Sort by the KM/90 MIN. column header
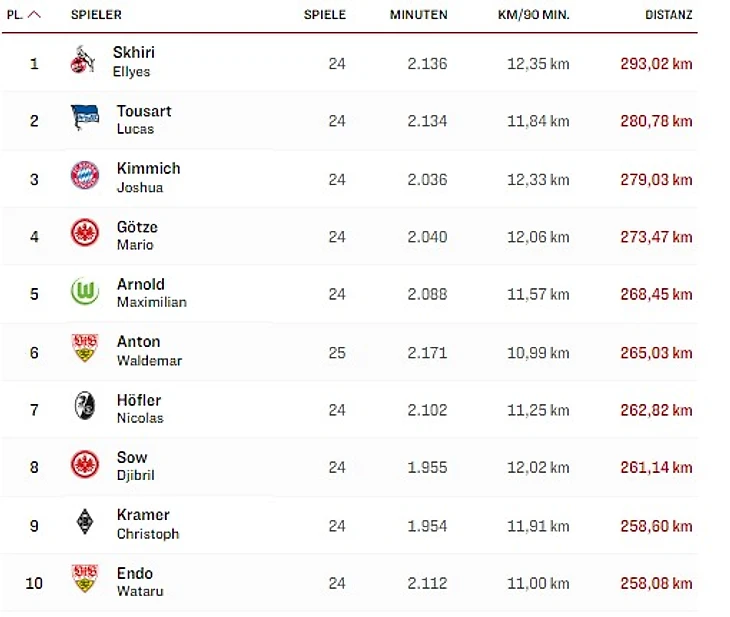 [533, 15]
